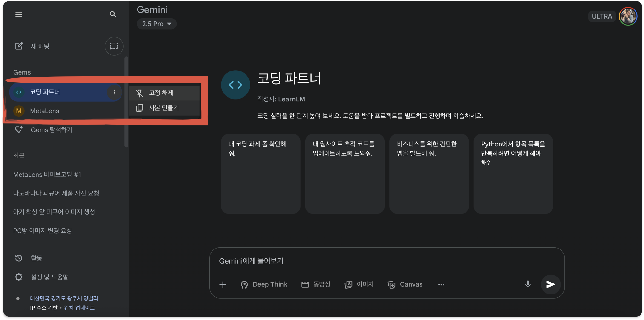Select 사본 만들기 menu entry
This screenshot has height=320, width=644.
pyautogui.click(x=165, y=108)
